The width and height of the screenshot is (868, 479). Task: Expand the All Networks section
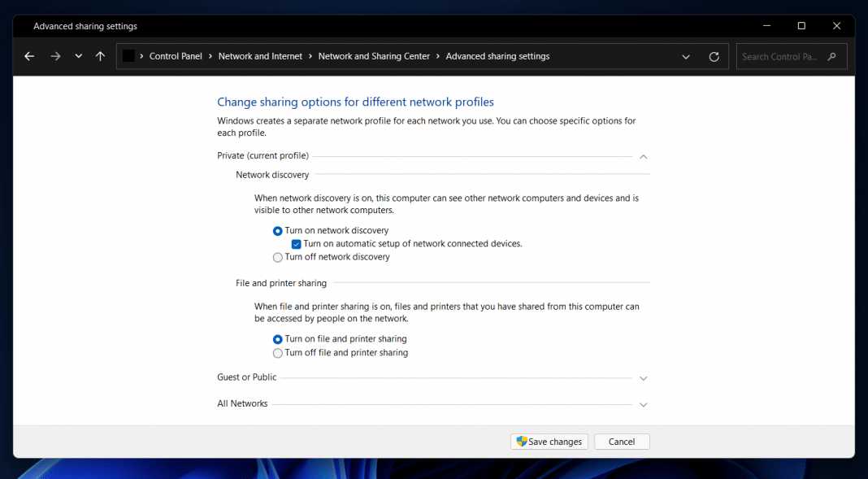643,404
